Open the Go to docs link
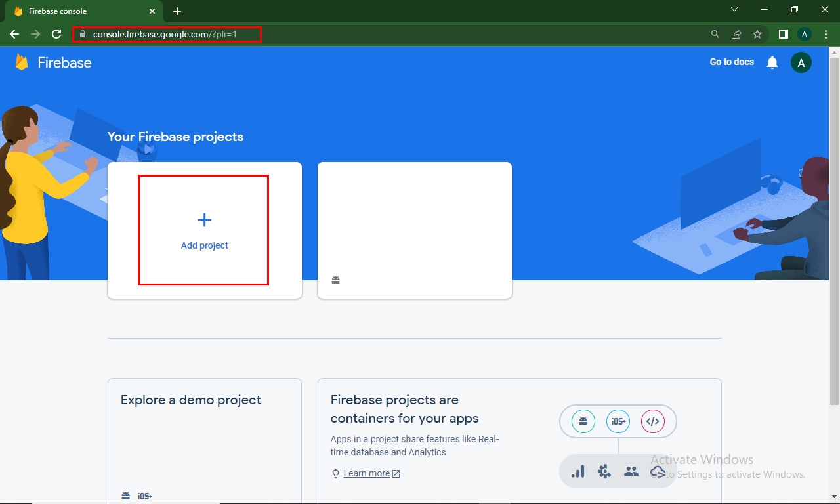The width and height of the screenshot is (840, 504). [732, 62]
